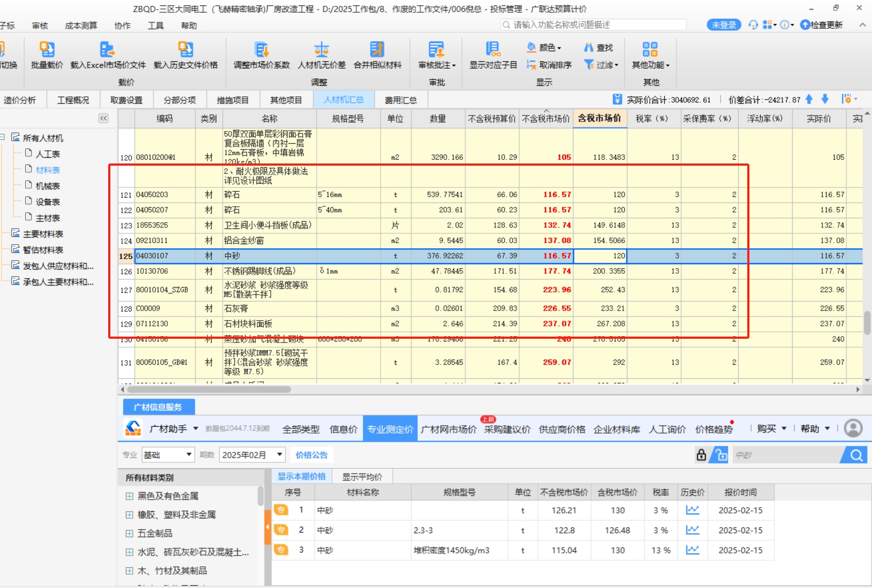This screenshot has height=588, width=872.
Task: Open the 专业 基础 dropdown
Action: coord(167,455)
